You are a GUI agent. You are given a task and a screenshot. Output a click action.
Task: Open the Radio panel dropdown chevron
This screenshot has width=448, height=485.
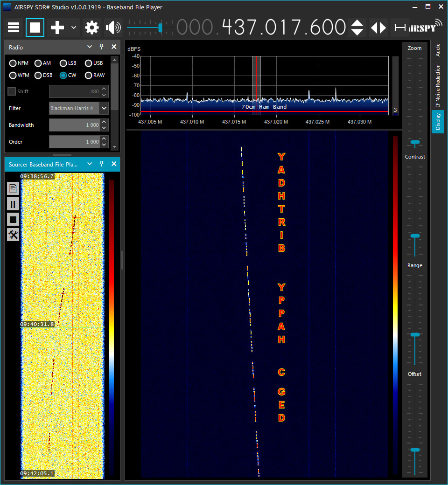click(x=90, y=47)
